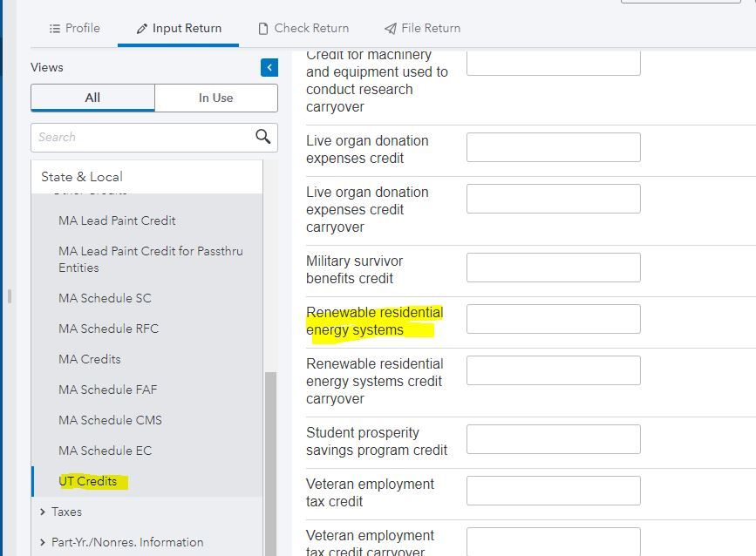
Task: Click the Military survivor benefits credit field
Action: (x=553, y=268)
